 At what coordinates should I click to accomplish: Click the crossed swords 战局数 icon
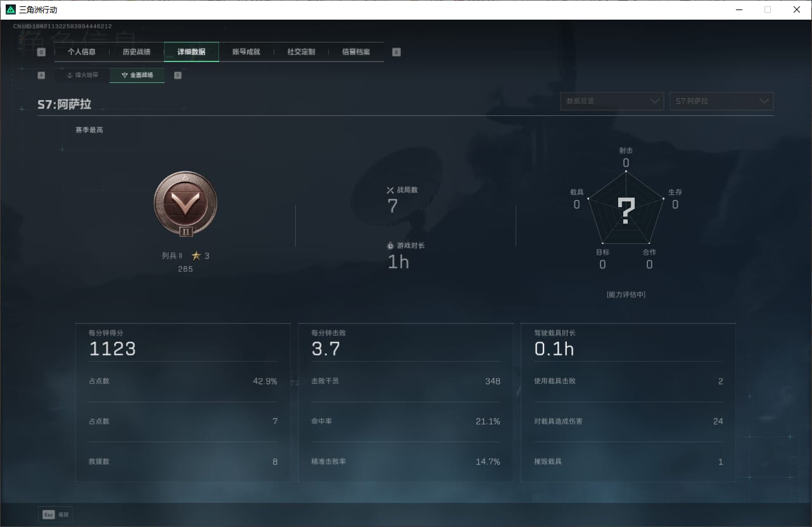click(390, 190)
